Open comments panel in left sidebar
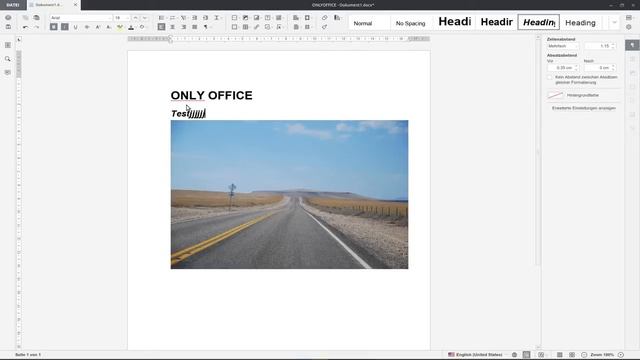 (x=8, y=73)
